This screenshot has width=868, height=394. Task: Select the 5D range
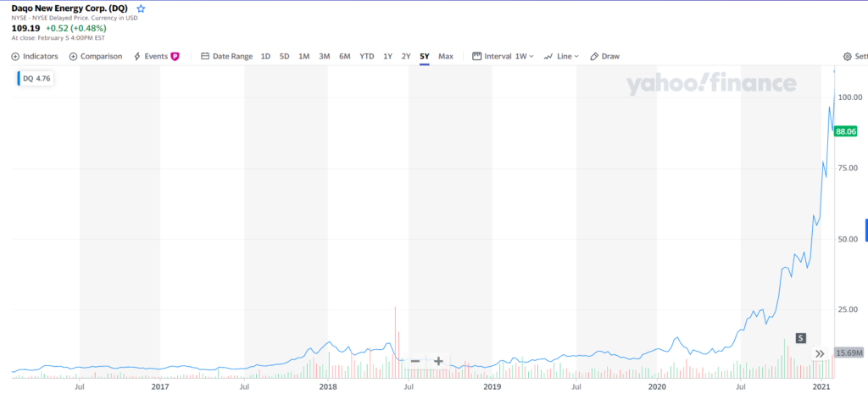pos(284,57)
